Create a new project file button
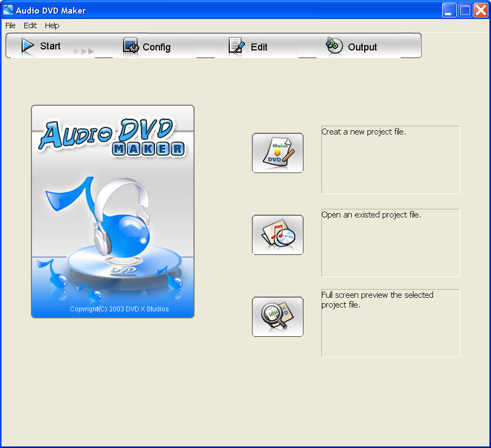 (x=278, y=153)
